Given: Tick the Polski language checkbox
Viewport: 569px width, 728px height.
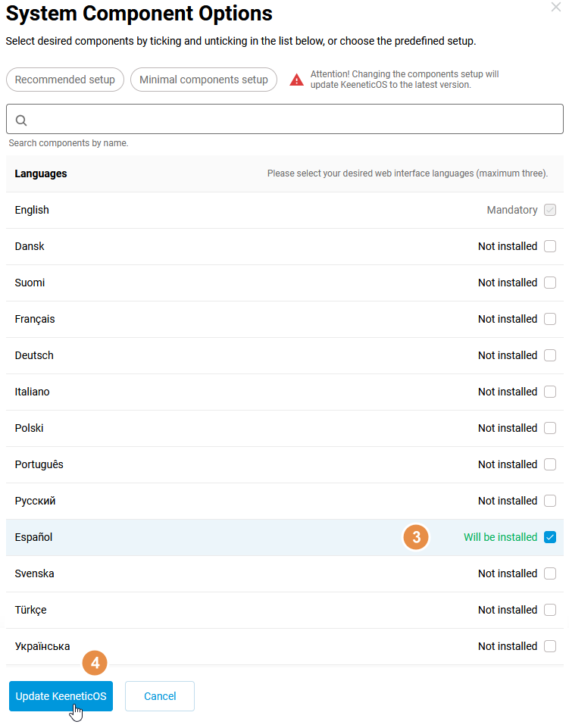Looking at the screenshot, I should click(x=550, y=428).
